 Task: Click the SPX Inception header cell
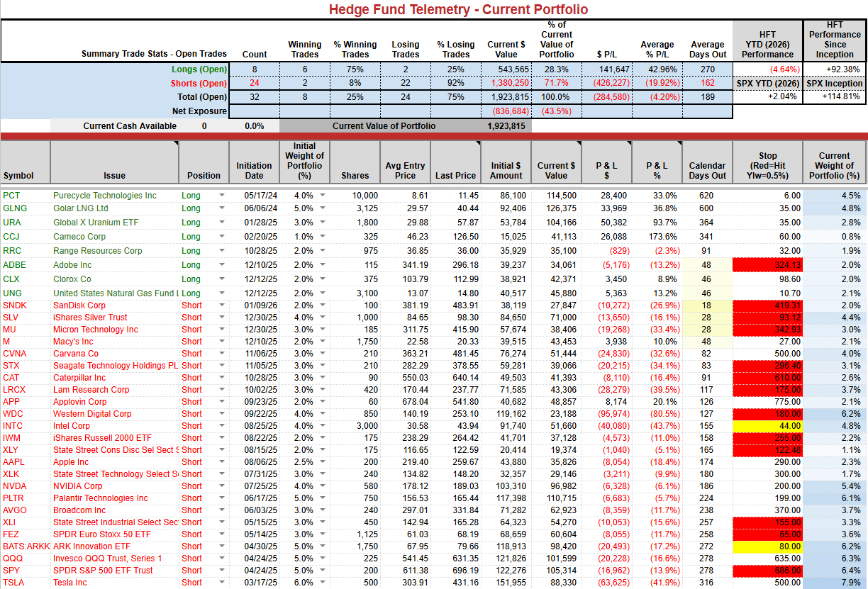835,84
